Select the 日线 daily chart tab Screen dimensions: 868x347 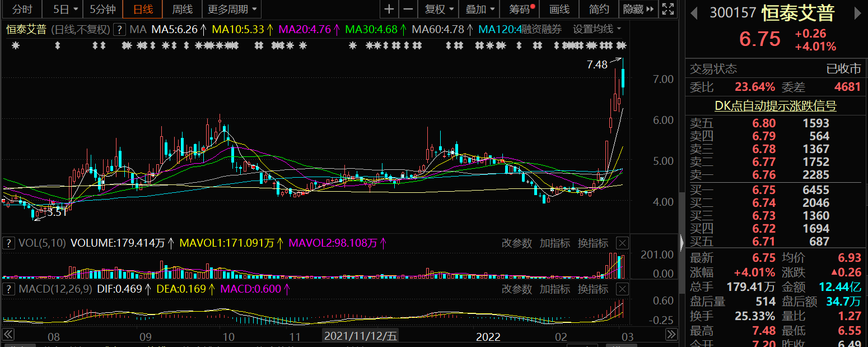click(143, 9)
